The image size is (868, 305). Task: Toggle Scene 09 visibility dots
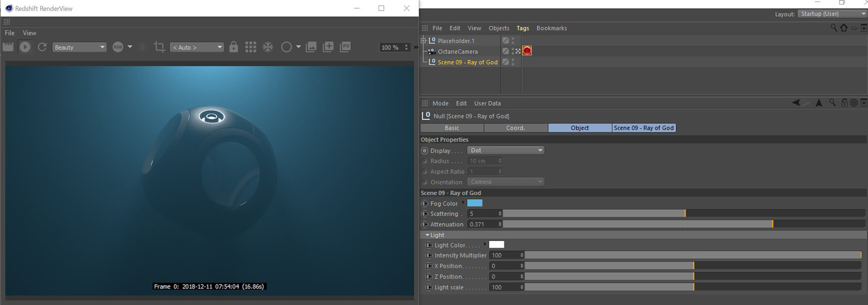click(x=513, y=62)
